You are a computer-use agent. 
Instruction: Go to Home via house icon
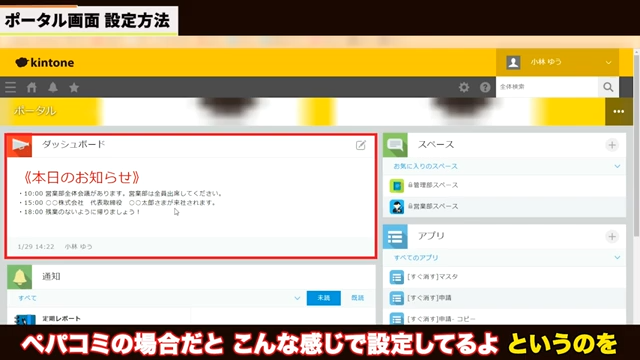point(32,87)
